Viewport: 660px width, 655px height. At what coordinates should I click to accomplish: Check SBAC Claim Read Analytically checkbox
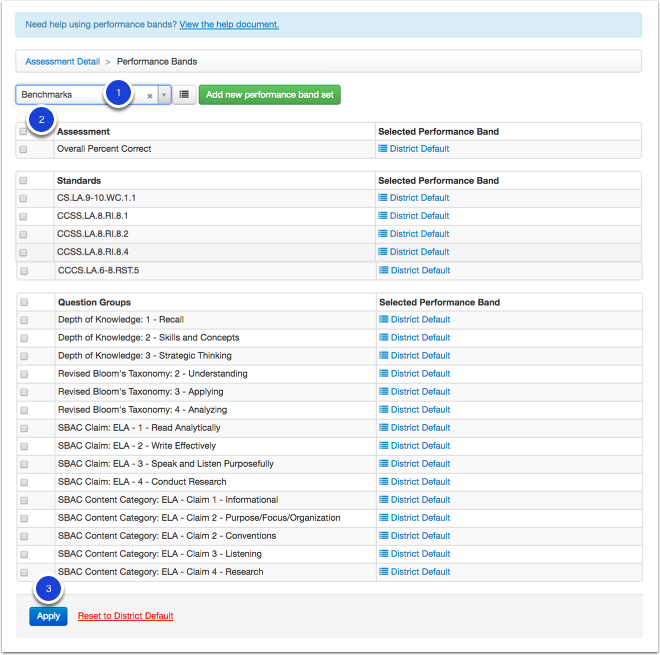pos(24,429)
